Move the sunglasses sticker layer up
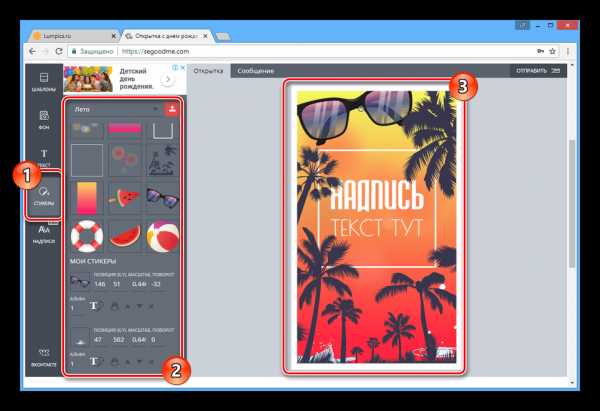This screenshot has width=600, height=411. 128,307
